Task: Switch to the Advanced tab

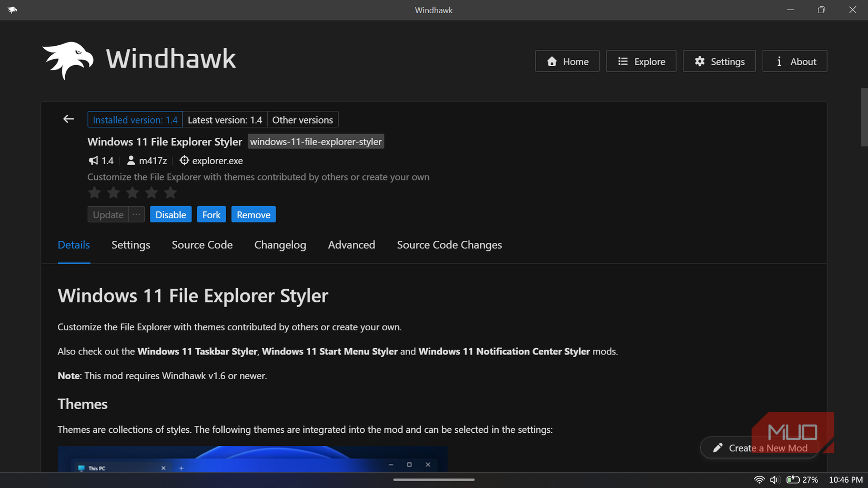Action: point(351,245)
